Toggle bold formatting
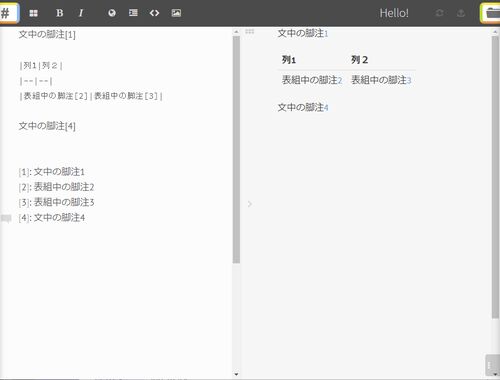Viewport: 500px width, 380px height. [60, 13]
